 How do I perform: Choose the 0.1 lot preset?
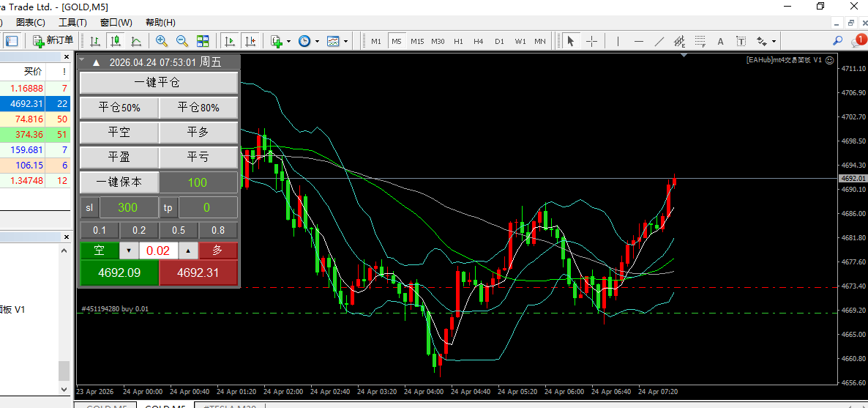click(x=100, y=231)
